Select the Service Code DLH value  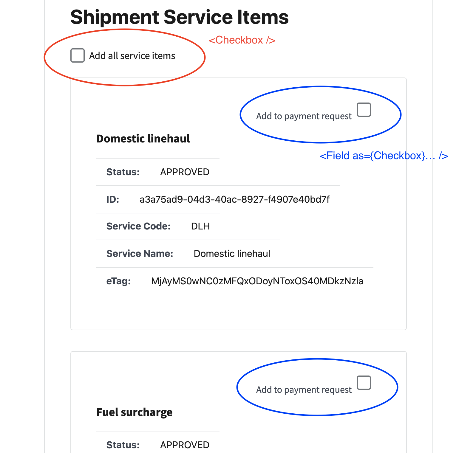point(201,226)
